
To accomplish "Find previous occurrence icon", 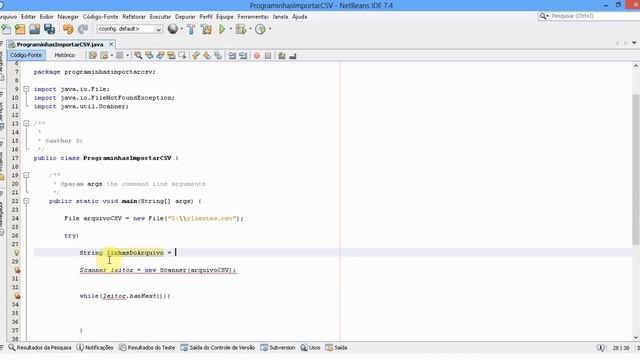I will coord(149,56).
